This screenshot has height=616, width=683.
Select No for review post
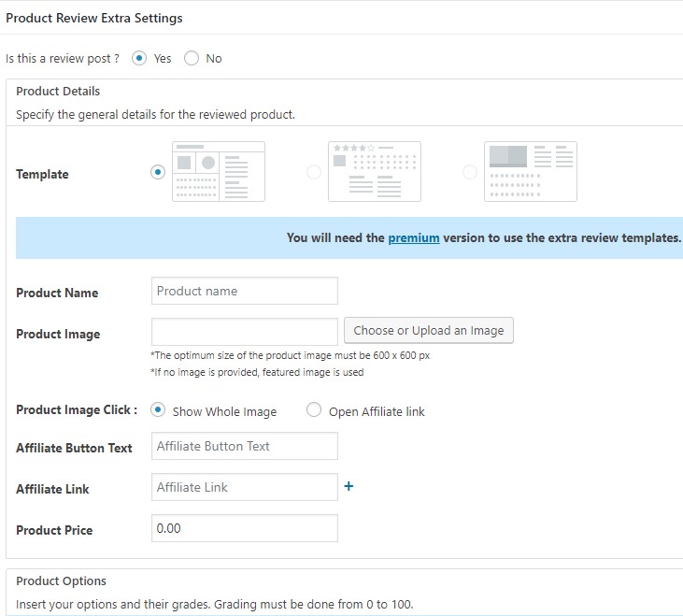coord(192,58)
